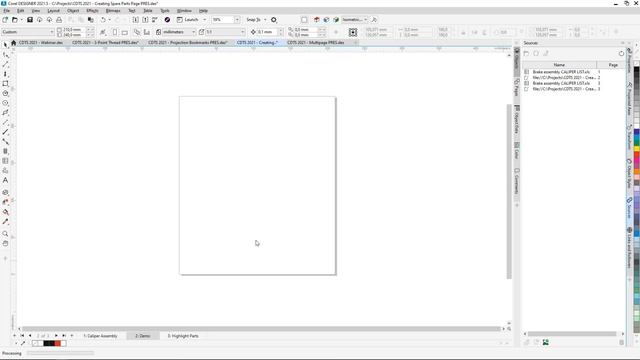Click the Import icon in toolbar

(136, 20)
